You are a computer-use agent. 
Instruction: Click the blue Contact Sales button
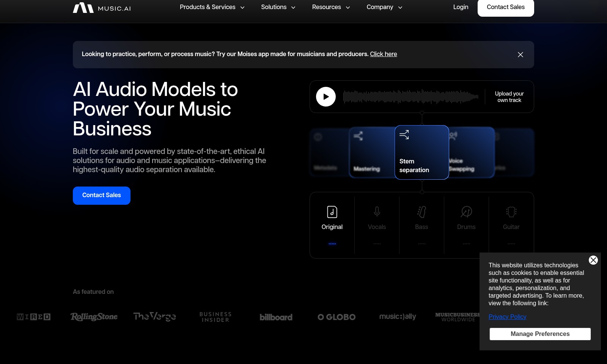click(102, 196)
